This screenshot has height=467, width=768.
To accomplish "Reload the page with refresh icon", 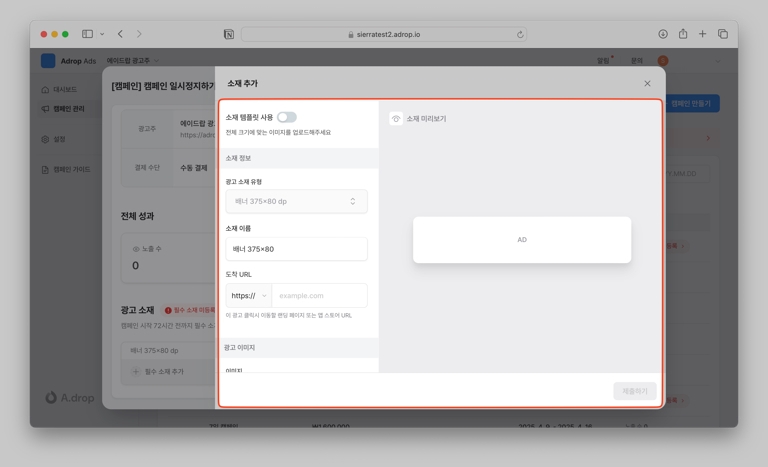I will tap(520, 34).
